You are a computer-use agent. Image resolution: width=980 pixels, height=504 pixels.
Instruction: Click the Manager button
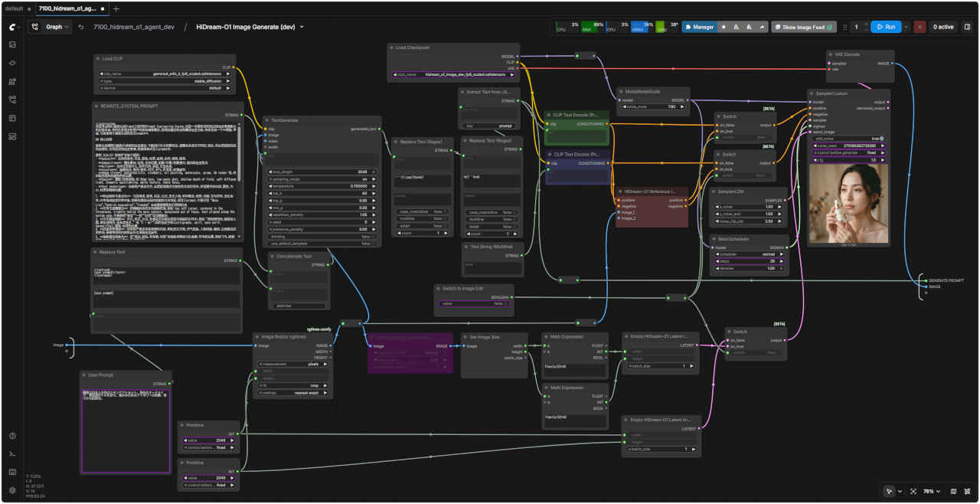698,27
